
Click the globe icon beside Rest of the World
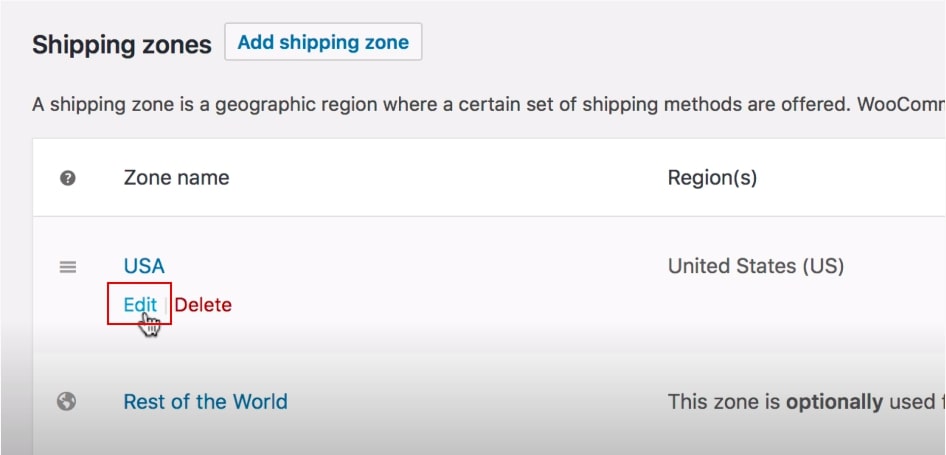pos(68,402)
